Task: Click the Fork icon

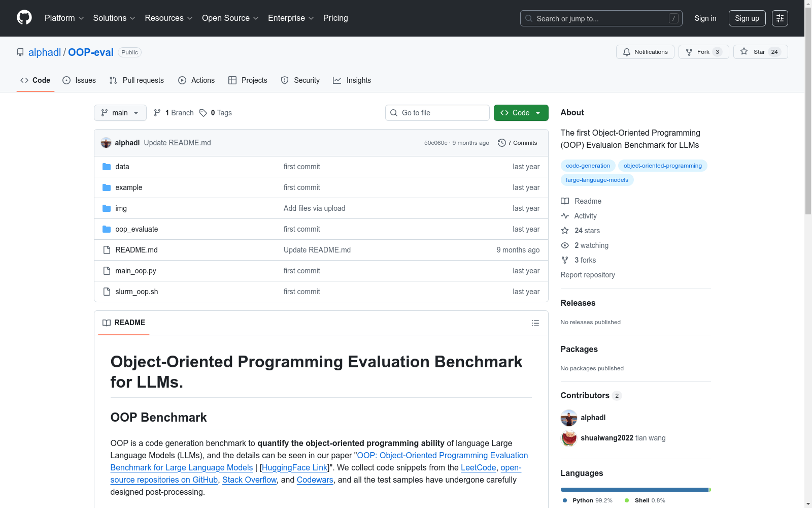Action: [689, 52]
